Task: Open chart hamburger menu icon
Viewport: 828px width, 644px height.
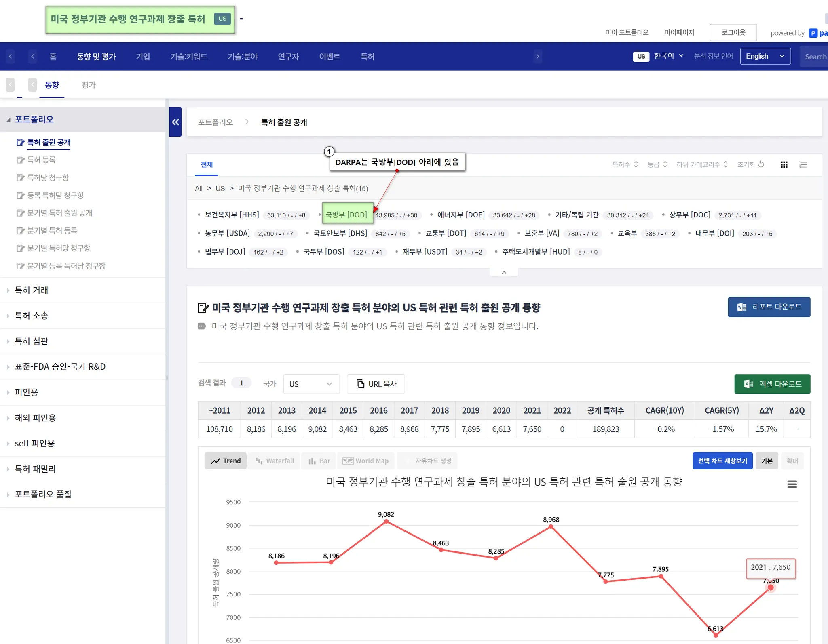Action: 792,484
